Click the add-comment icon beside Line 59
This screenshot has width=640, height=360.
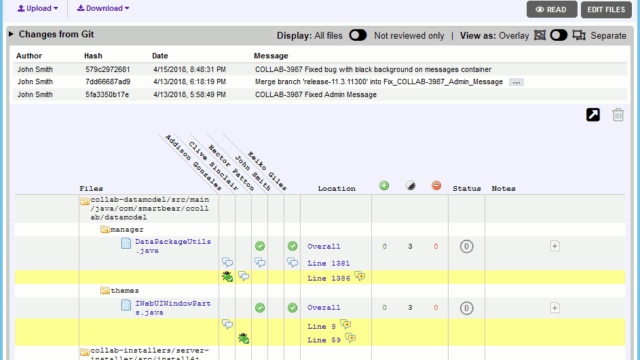pyautogui.click(x=350, y=338)
